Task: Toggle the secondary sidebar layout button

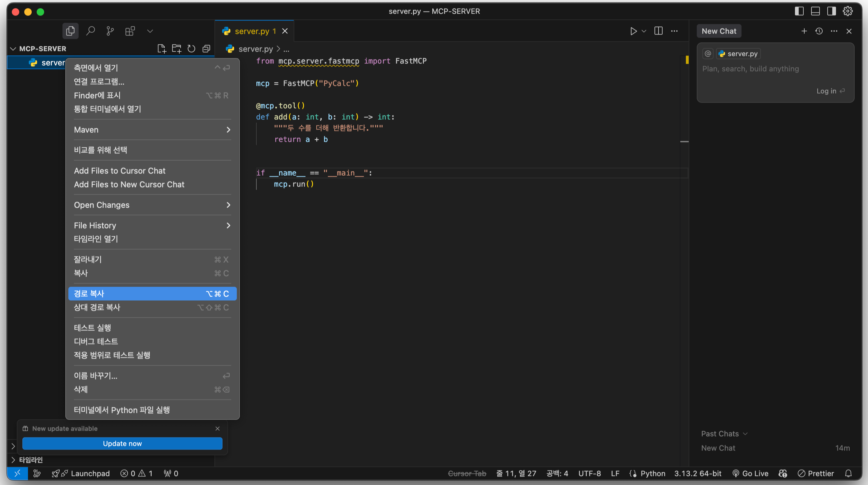Action: (x=831, y=11)
